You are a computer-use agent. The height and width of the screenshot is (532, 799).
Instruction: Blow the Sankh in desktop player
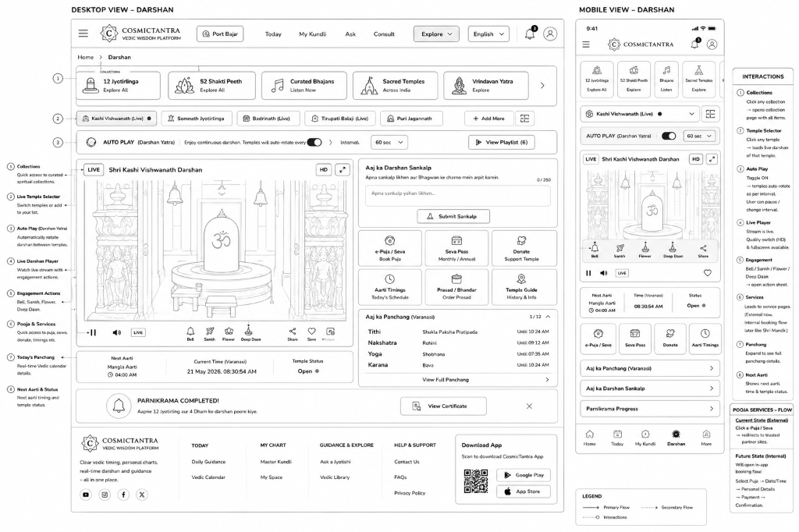pos(209,334)
